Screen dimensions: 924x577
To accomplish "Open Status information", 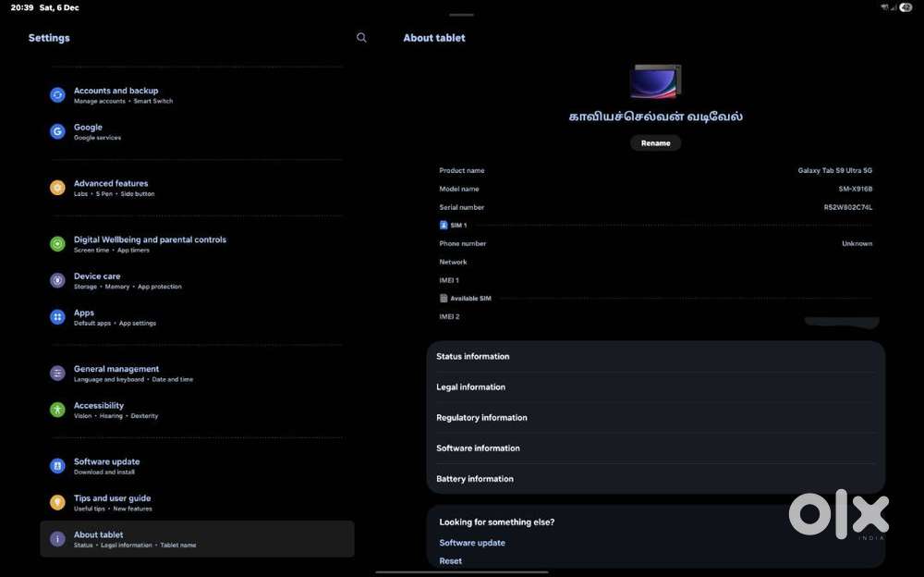I will [x=472, y=356].
